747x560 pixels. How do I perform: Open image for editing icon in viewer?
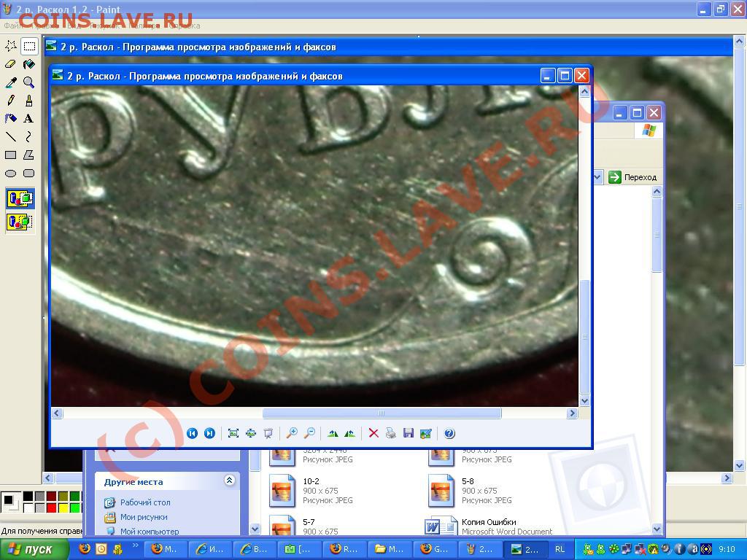click(426, 433)
